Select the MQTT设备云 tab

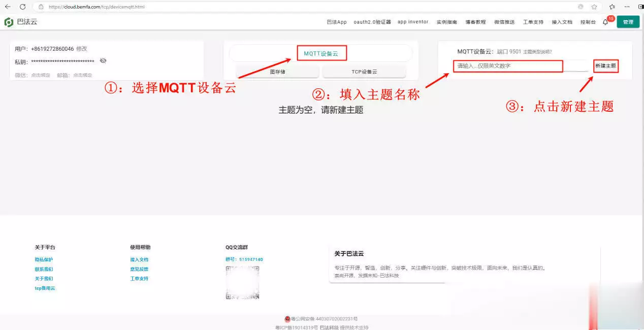click(x=321, y=53)
